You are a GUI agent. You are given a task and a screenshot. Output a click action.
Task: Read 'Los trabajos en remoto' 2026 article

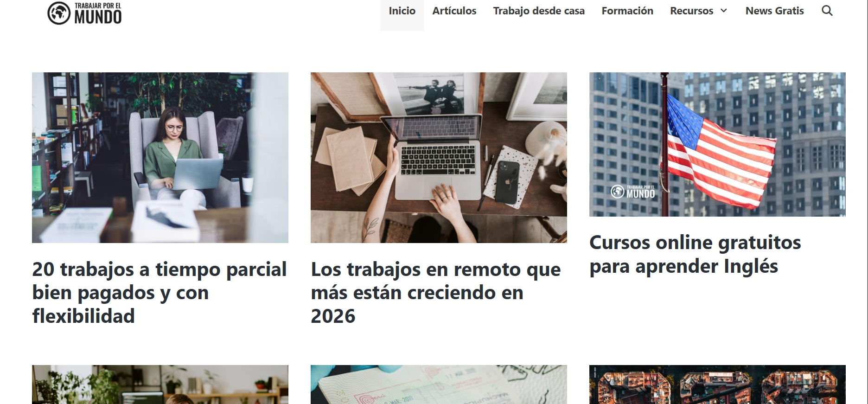click(x=436, y=293)
